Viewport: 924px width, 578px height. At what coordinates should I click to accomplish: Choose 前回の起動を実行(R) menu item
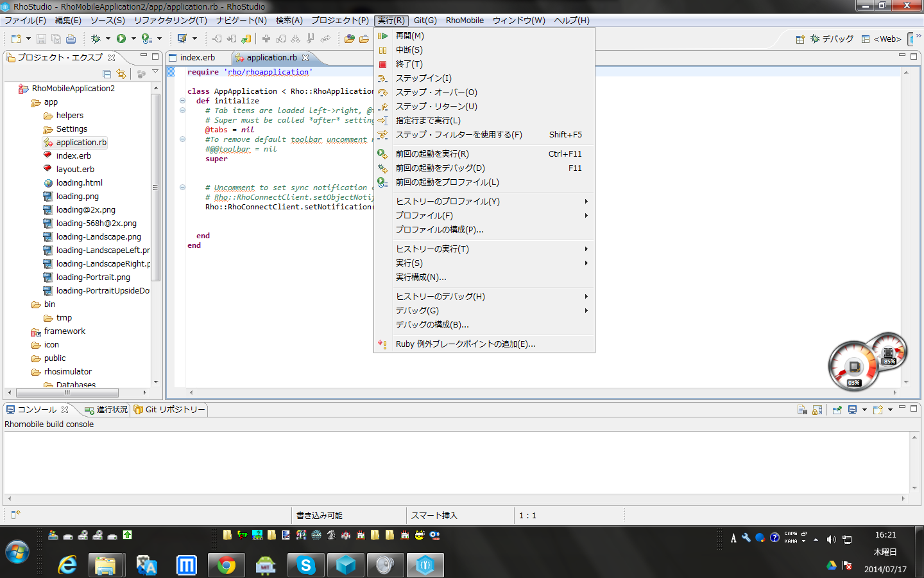coord(484,154)
